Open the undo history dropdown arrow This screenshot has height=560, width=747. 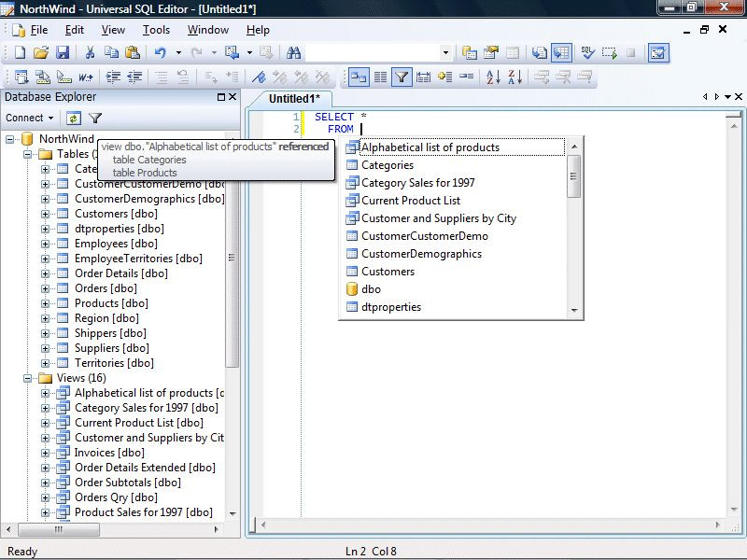point(178,52)
